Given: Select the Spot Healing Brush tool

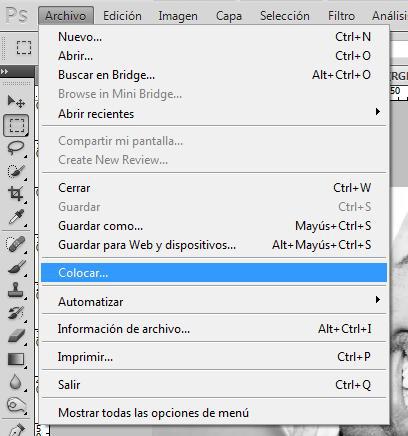Looking at the screenshot, I should [16, 244].
